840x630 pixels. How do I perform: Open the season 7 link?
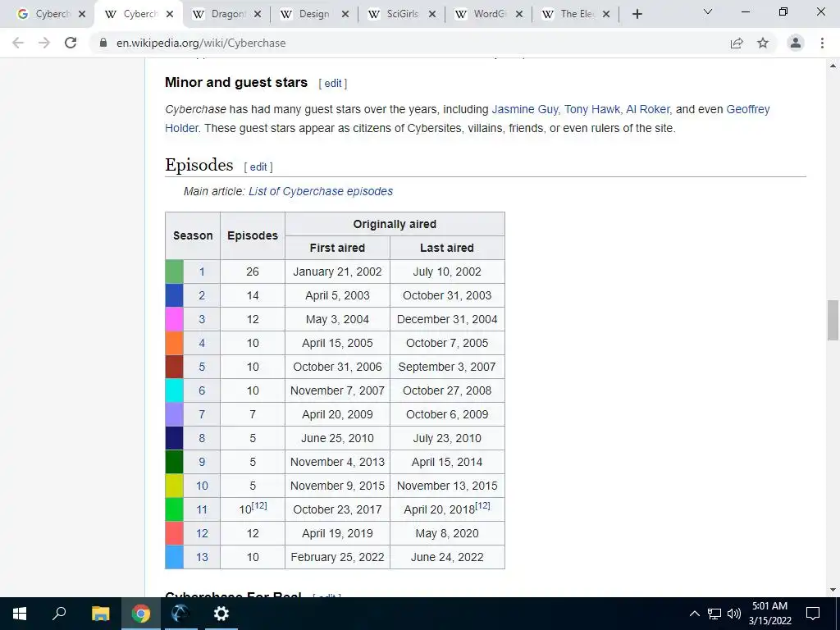click(202, 414)
